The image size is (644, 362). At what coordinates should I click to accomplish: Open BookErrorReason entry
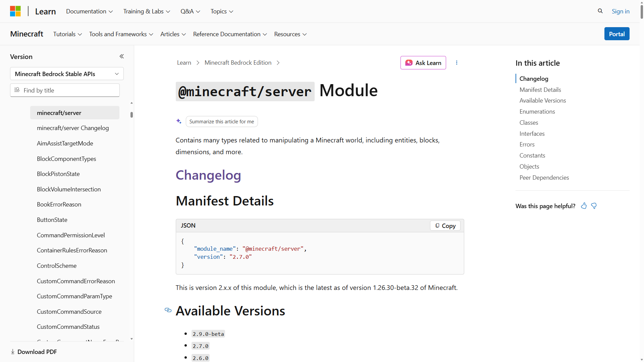59,204
